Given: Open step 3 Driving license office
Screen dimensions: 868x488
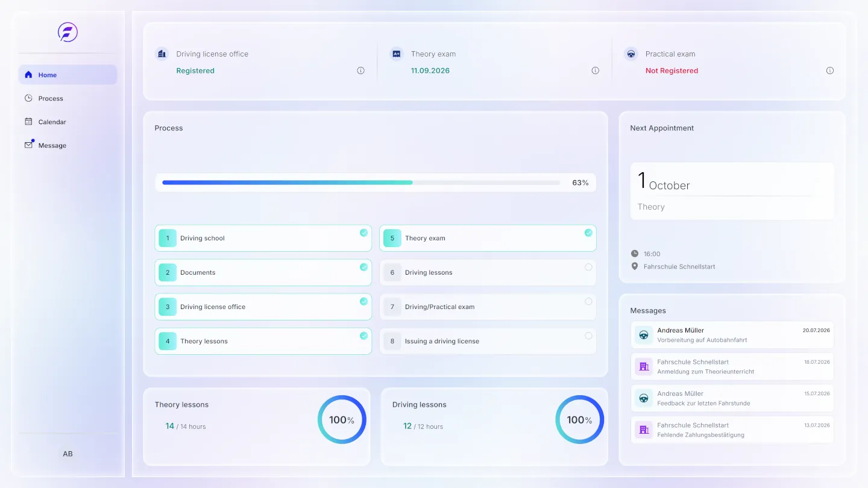Looking at the screenshot, I should pos(263,307).
